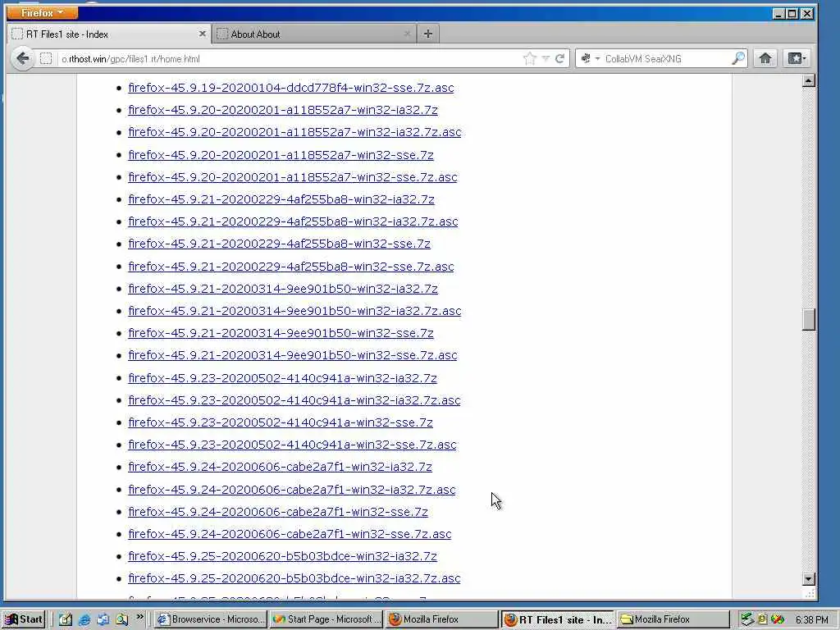The width and height of the screenshot is (840, 630).
Task: Open firefox-45.9.21-20200229-4af255ba8-win32-sse.7z.asc link
Action: [291, 267]
